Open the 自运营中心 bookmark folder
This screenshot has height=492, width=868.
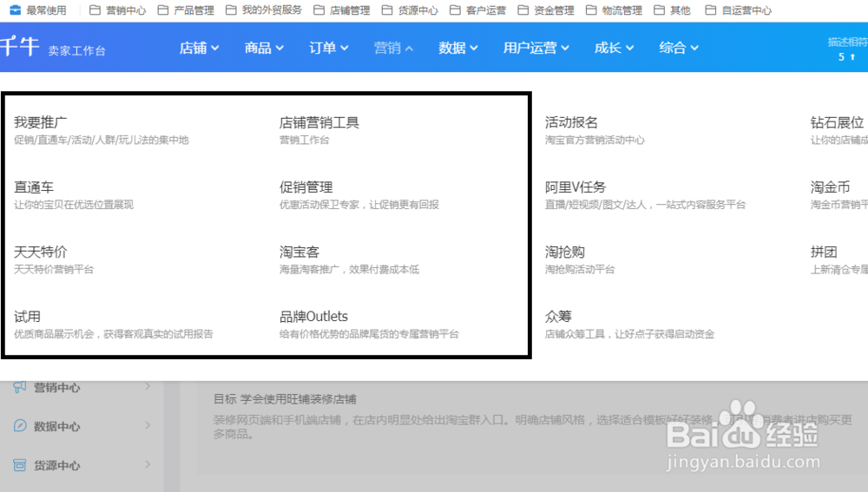tap(739, 10)
